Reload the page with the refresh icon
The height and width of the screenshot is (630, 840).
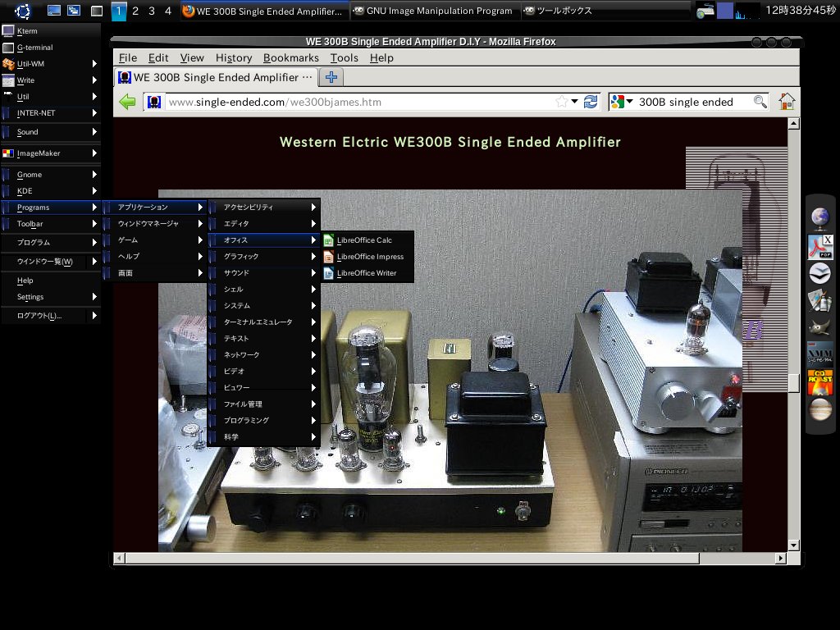[590, 102]
